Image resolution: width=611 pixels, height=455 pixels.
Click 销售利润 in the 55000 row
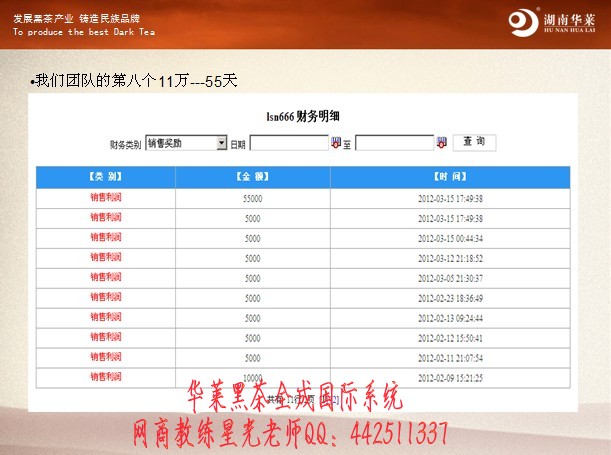106,197
